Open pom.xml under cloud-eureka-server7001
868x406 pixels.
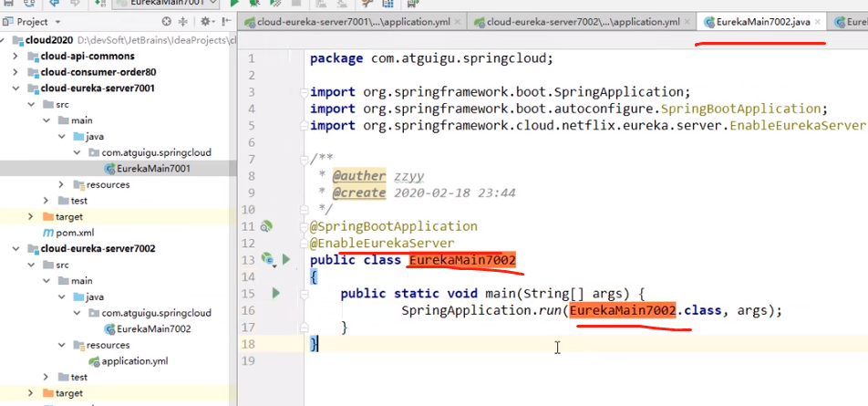pos(75,233)
